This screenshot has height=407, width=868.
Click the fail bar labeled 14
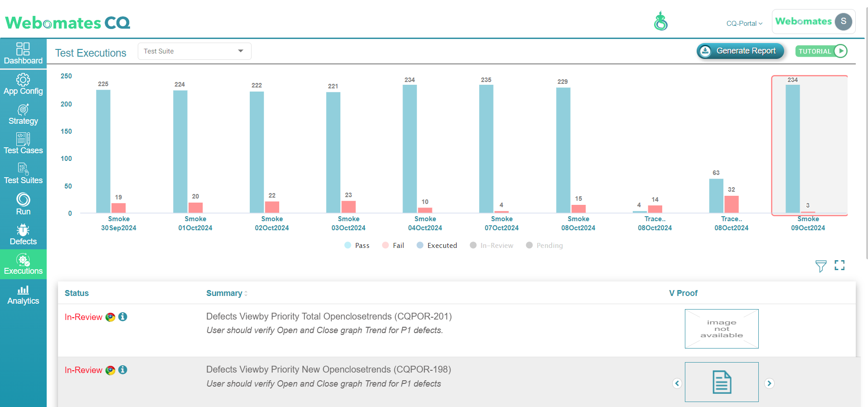pyautogui.click(x=655, y=209)
